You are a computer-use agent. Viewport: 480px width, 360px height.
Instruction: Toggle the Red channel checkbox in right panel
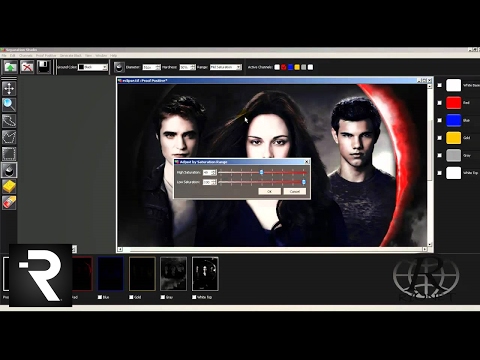pyautogui.click(x=440, y=103)
